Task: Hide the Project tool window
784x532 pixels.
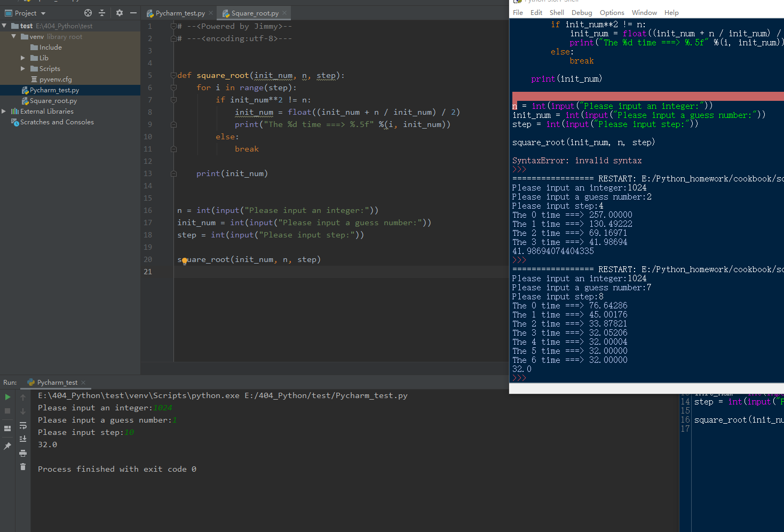Action: click(133, 13)
